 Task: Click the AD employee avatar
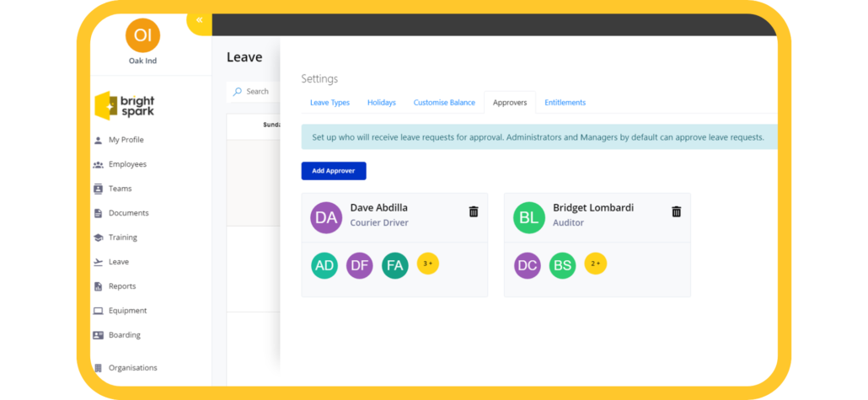click(x=324, y=265)
